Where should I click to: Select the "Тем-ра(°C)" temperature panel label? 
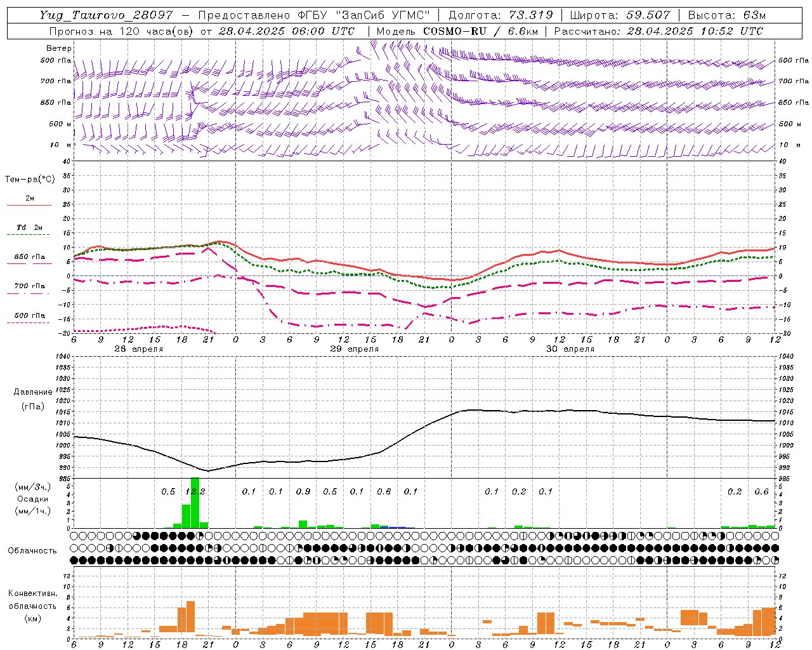click(30, 180)
